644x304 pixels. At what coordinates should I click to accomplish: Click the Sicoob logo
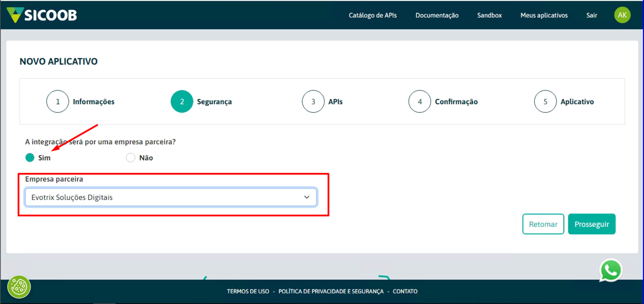point(41,15)
